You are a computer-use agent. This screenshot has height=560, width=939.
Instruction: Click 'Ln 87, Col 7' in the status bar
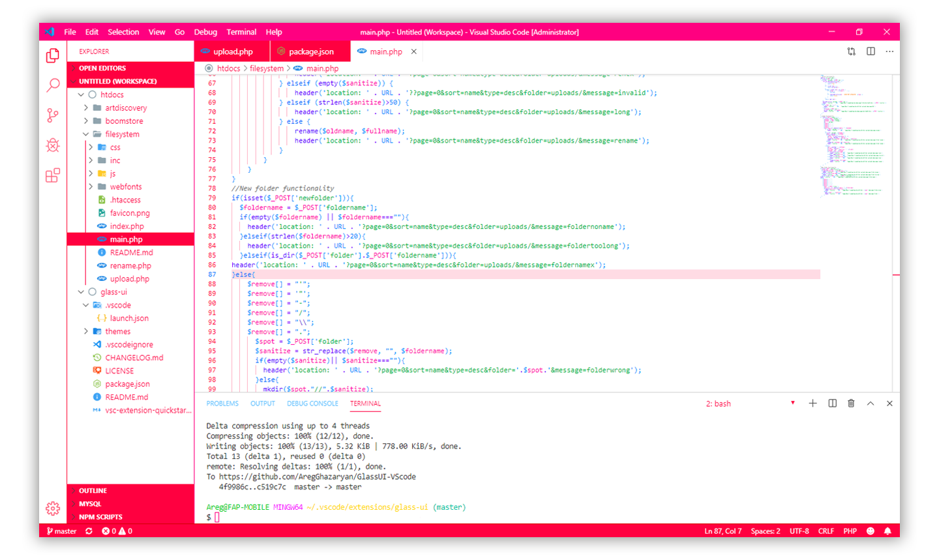tap(724, 531)
